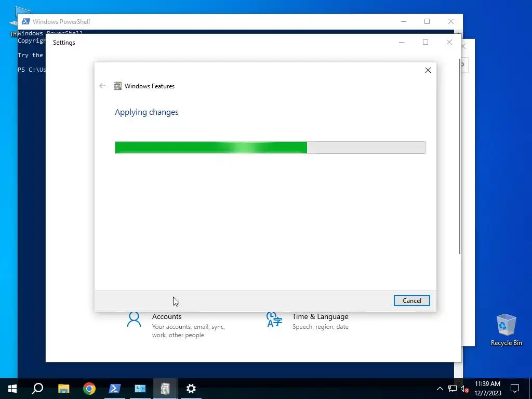Go back with the Windows Features arrow
Screen dimensions: 532x399
coord(102,86)
